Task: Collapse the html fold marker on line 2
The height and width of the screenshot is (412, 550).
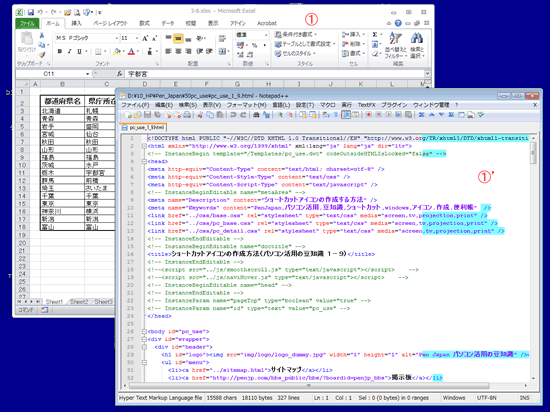Action: (144, 146)
